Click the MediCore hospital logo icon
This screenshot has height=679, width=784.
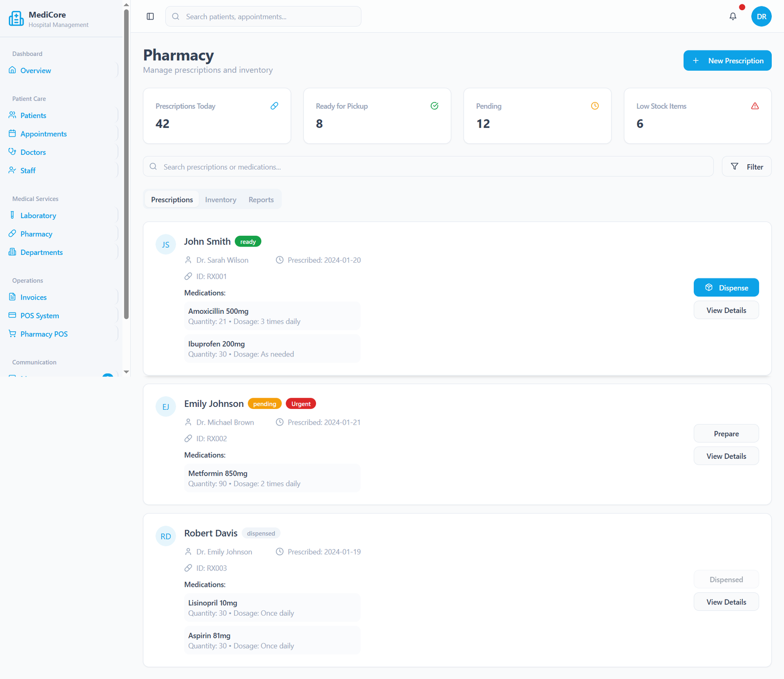click(x=16, y=19)
